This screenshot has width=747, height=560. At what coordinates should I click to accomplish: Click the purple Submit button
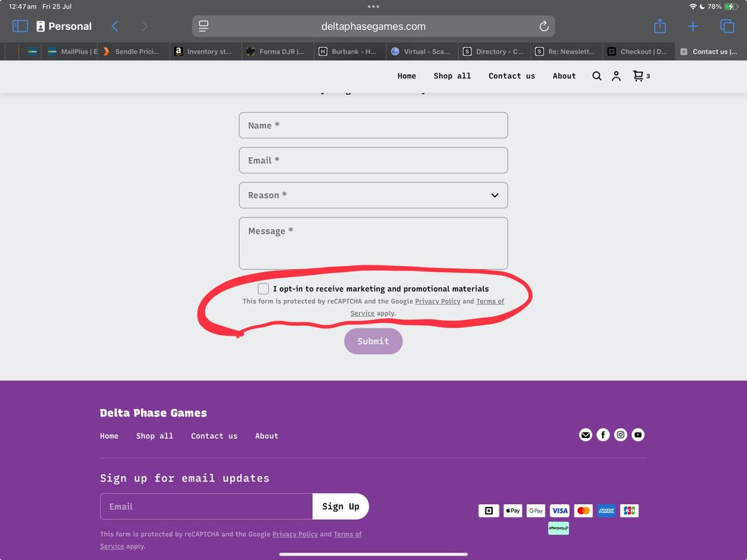coord(373,342)
